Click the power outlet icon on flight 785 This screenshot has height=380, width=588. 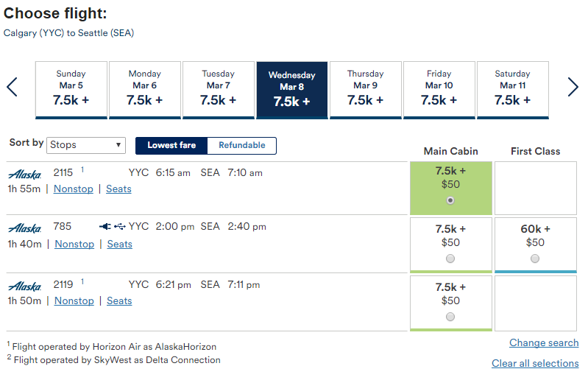click(x=105, y=226)
